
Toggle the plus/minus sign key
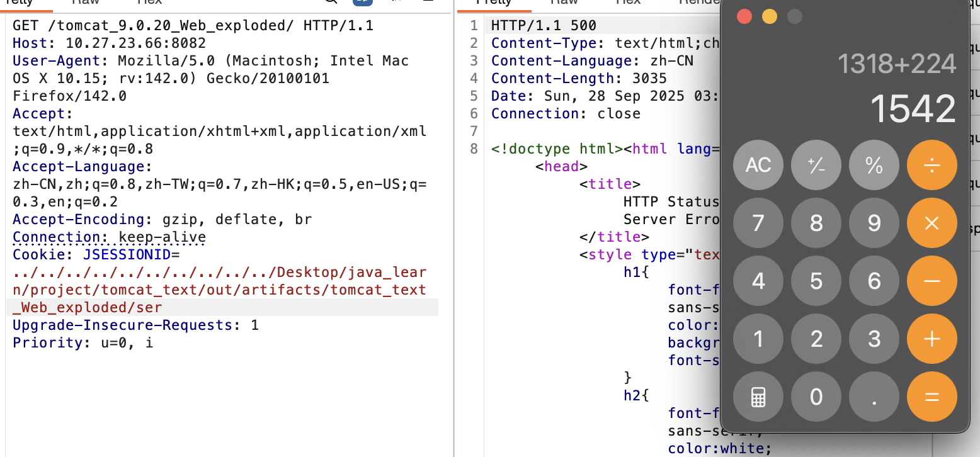[816, 165]
